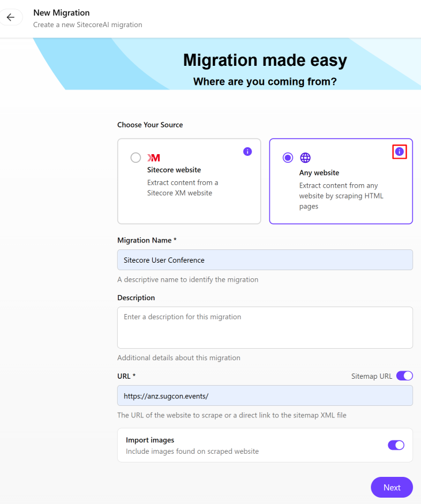
Task: Click the Next button
Action: 392,487
